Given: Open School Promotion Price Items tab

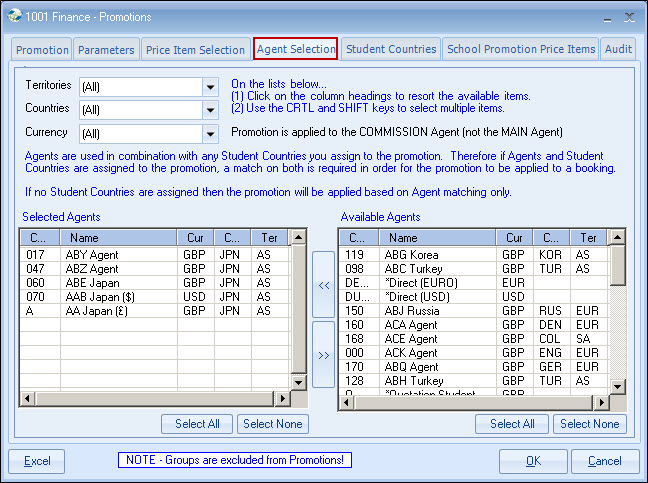Looking at the screenshot, I should click(x=520, y=49).
